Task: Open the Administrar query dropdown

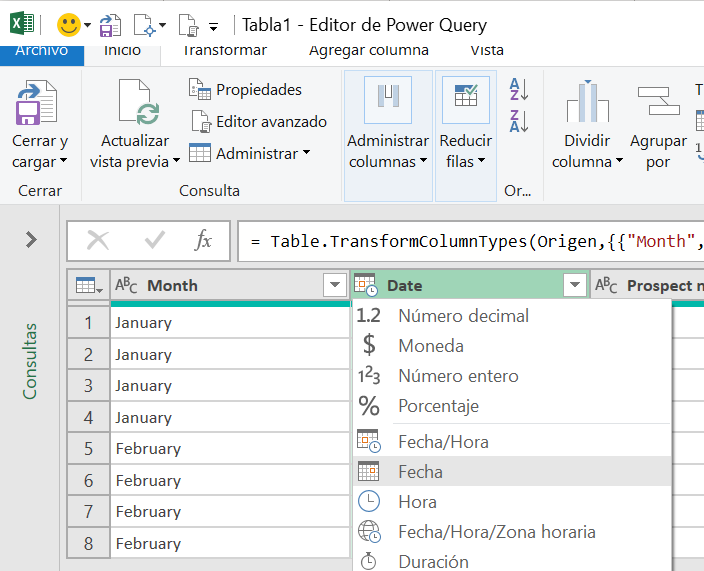Action: tap(250, 154)
